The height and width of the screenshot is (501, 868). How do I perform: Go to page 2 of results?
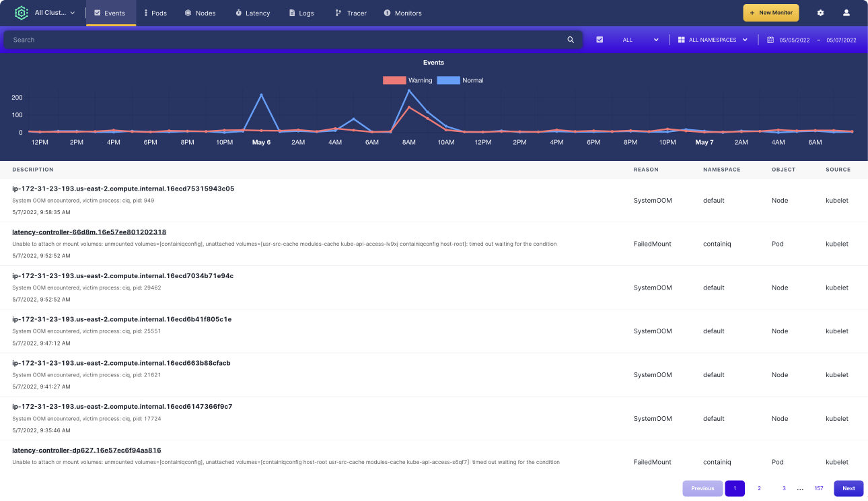[759, 488]
